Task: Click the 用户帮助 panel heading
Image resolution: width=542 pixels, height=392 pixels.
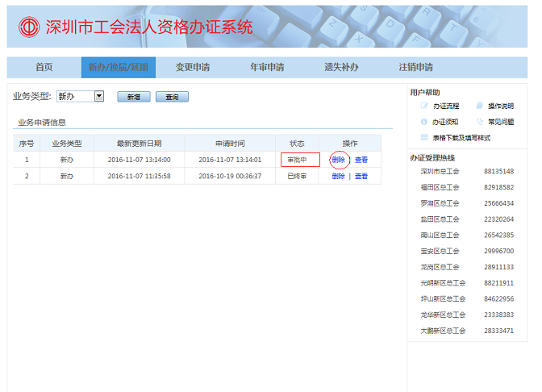Action: [x=425, y=92]
